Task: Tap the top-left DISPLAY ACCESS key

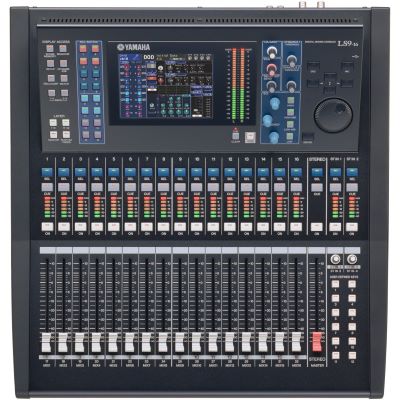Action: (x=50, y=48)
